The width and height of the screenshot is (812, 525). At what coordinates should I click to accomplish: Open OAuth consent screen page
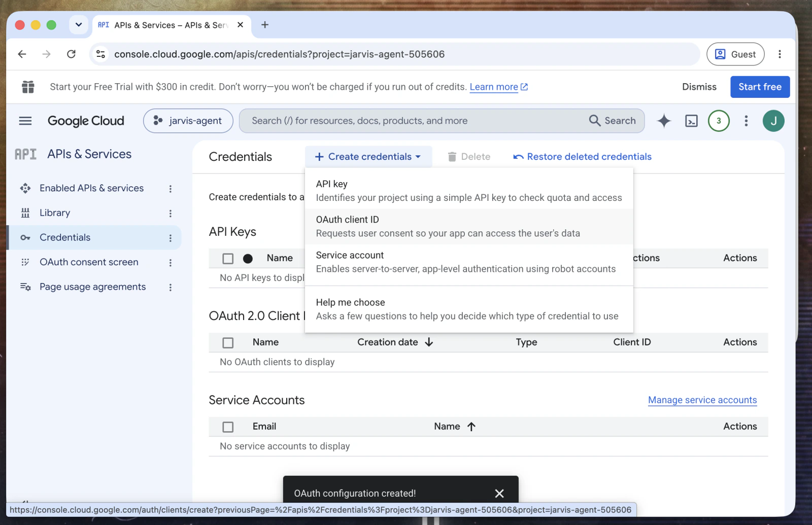(89, 262)
